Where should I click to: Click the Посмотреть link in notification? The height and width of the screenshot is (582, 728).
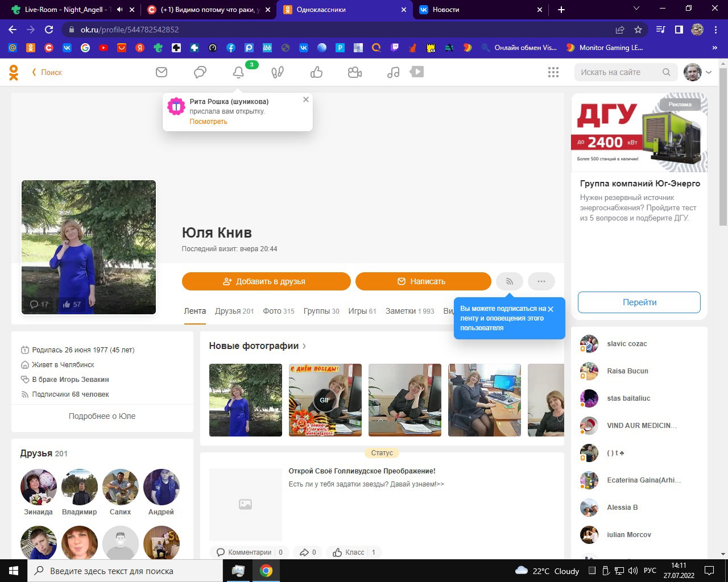point(208,122)
